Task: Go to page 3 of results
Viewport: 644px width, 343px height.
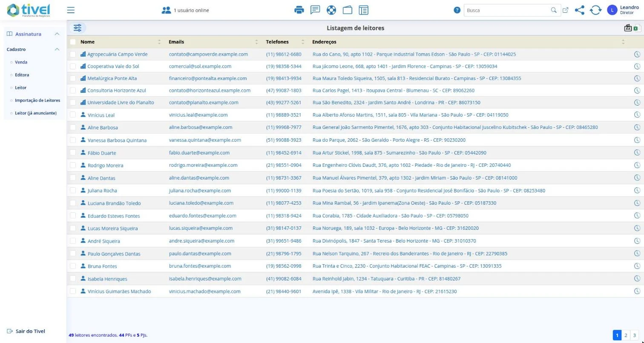Action: coord(634,335)
